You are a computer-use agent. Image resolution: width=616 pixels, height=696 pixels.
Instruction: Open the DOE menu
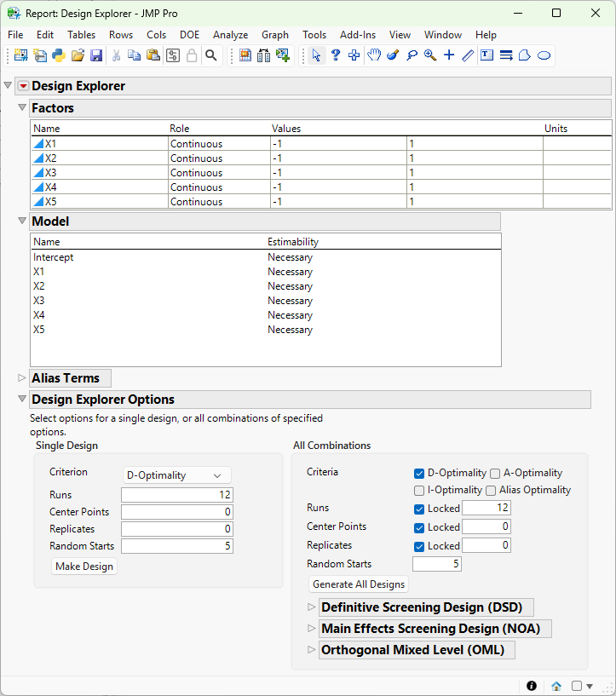pos(189,35)
